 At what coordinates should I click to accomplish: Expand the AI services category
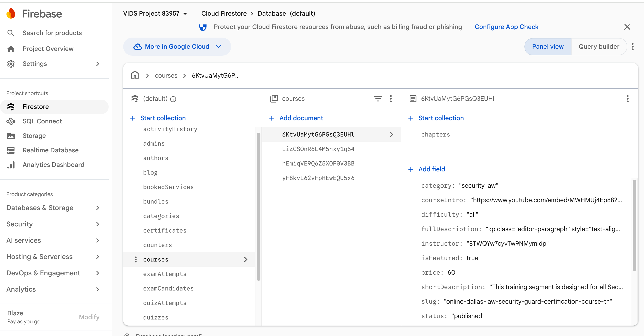pos(53,240)
